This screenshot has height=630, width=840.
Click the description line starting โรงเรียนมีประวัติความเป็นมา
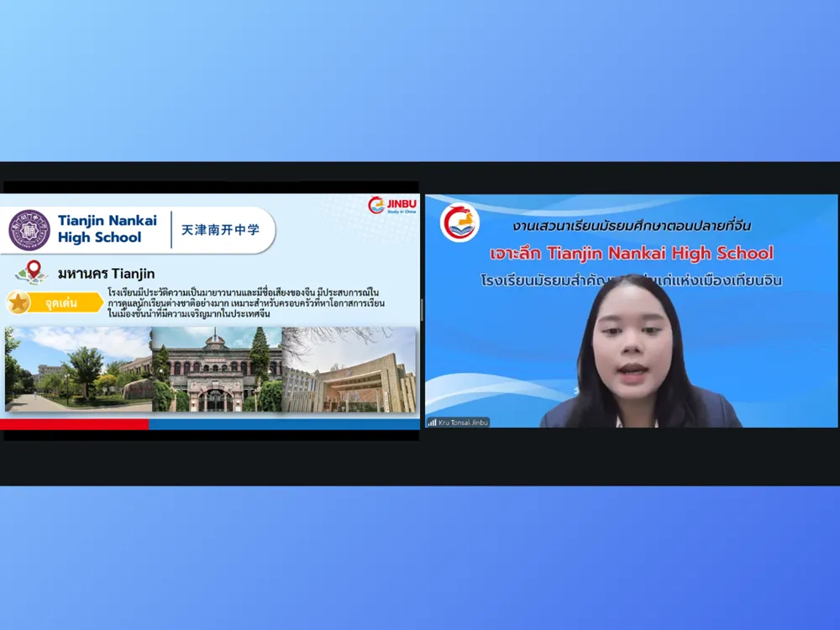(244, 292)
